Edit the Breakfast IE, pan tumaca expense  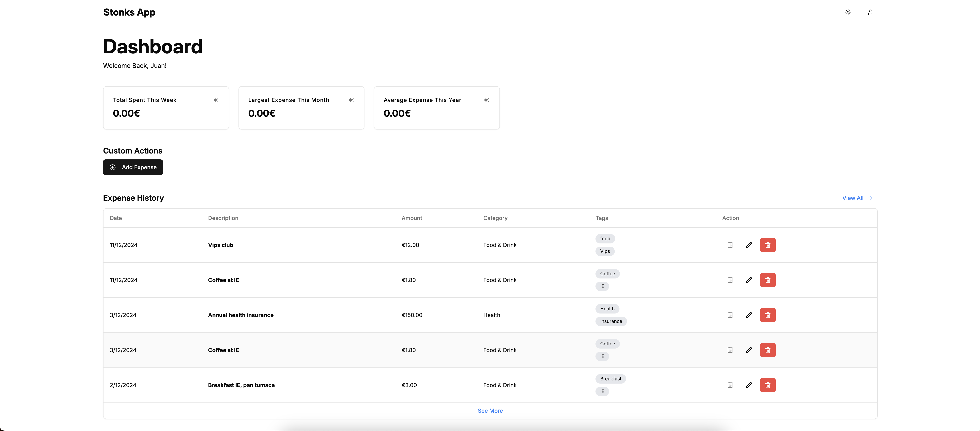(749, 385)
